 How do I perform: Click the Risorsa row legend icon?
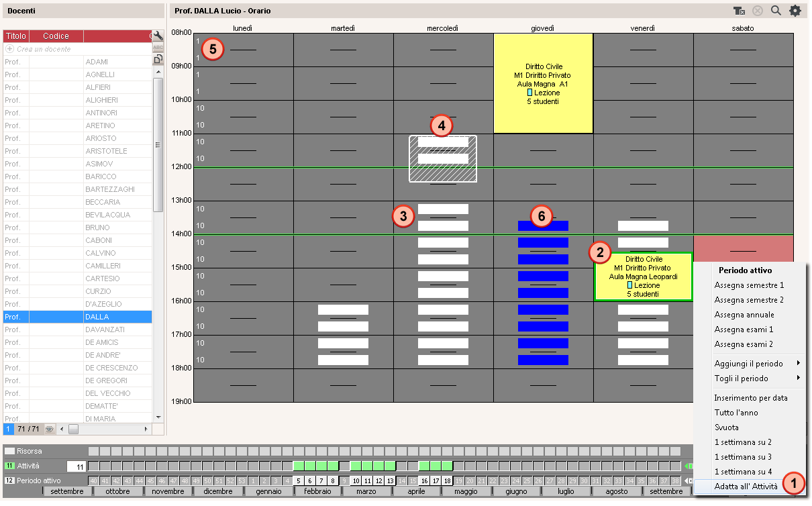pyautogui.click(x=9, y=451)
